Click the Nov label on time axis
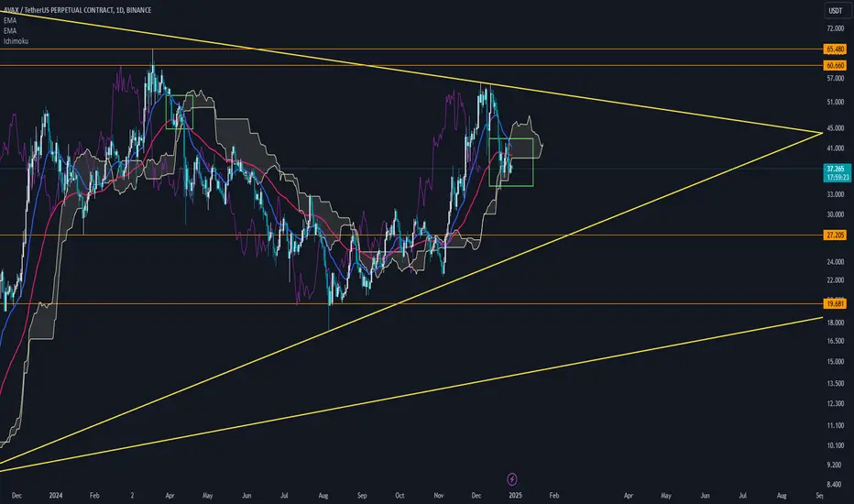The height and width of the screenshot is (504, 854). point(439,496)
